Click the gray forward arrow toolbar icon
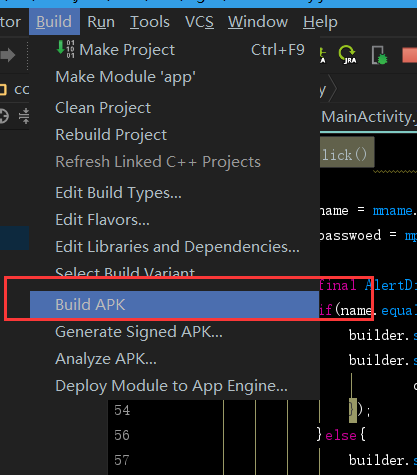The image size is (417, 475). click(8, 55)
